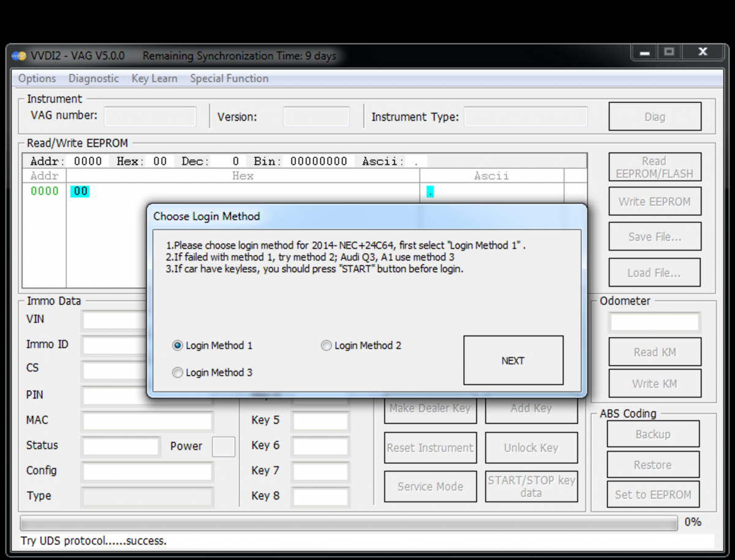The width and height of the screenshot is (735, 560).
Task: Click the Add Key button
Action: 532,409
